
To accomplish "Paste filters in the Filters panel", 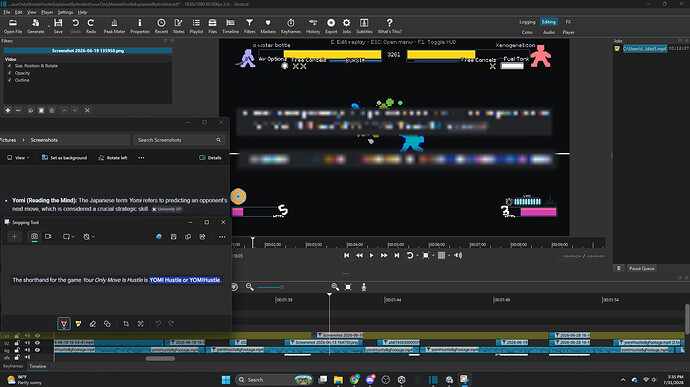I will click(x=41, y=111).
